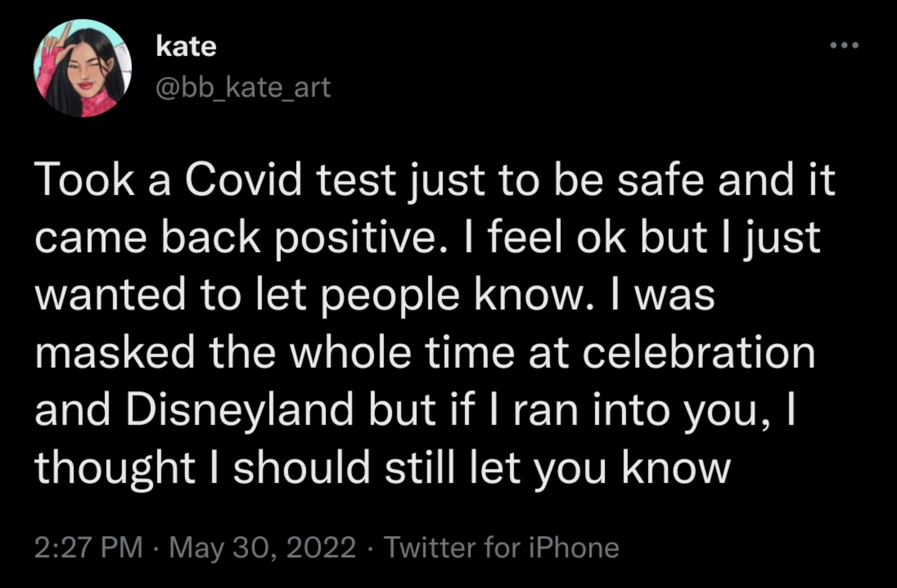This screenshot has height=588, width=897.
Task: Open kate's profile picture avatar
Action: coord(82,68)
